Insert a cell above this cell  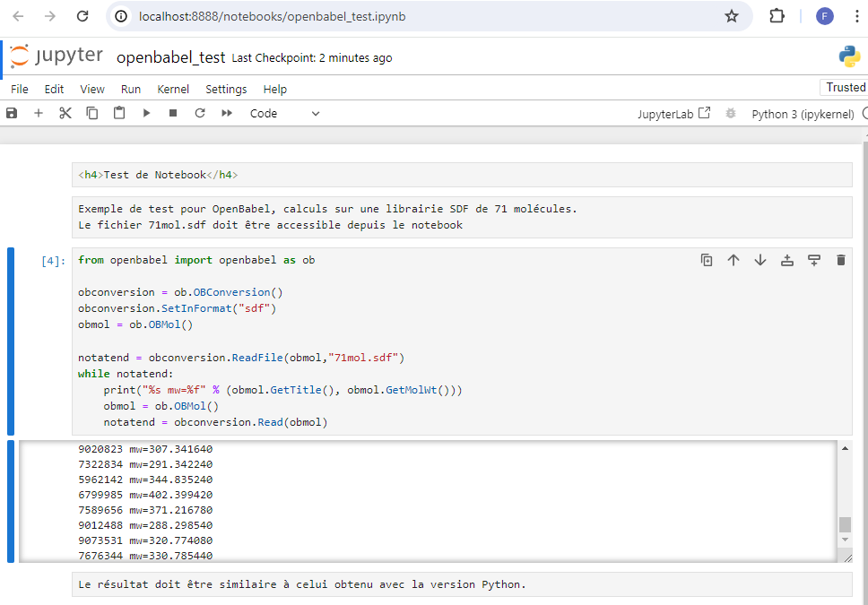click(787, 260)
